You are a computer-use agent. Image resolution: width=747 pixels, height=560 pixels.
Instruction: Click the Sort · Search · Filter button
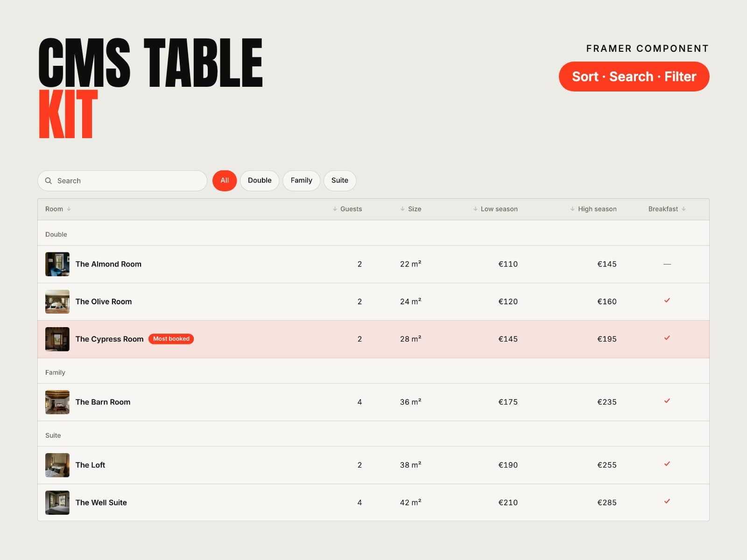click(x=634, y=77)
